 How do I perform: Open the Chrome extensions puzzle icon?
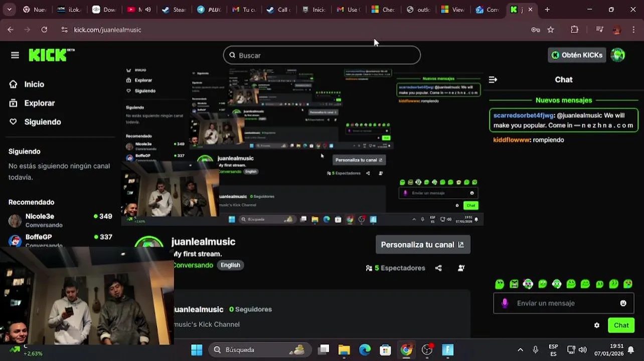click(575, 30)
